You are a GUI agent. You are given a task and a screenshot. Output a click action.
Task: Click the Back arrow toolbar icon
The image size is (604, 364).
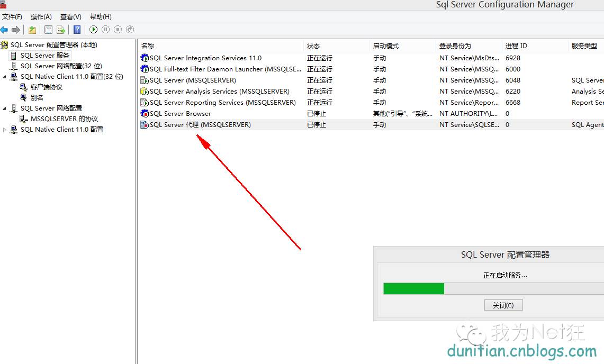tap(4, 30)
